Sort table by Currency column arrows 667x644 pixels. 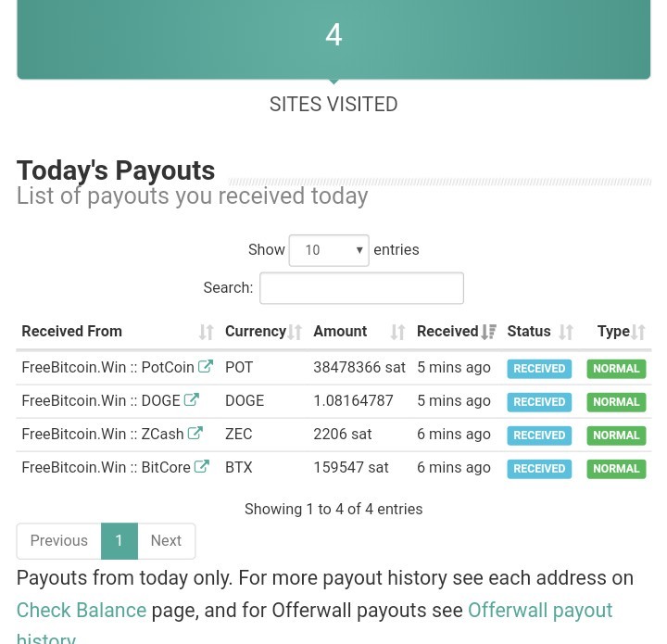pyautogui.click(x=295, y=332)
